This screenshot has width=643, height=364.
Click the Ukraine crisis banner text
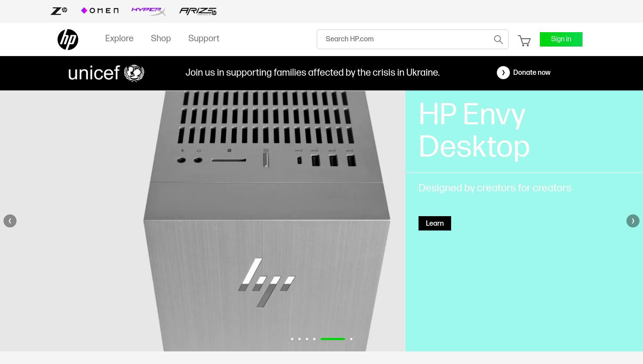[312, 73]
